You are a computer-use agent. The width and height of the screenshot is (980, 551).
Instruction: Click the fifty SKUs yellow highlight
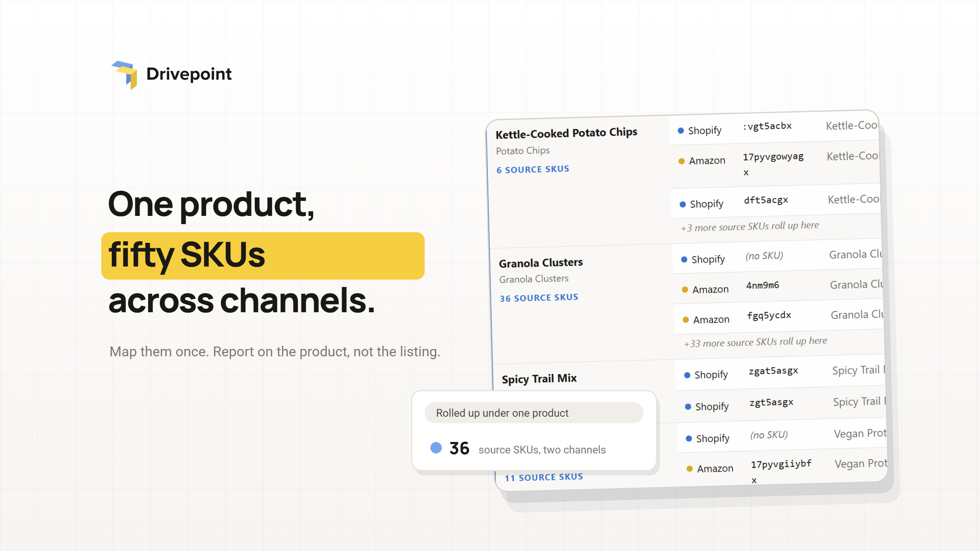point(263,256)
